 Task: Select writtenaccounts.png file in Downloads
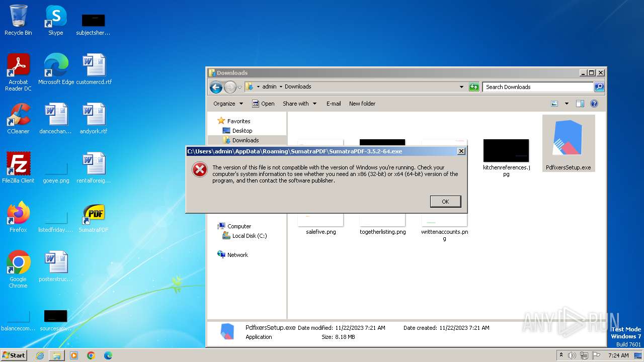click(x=445, y=227)
